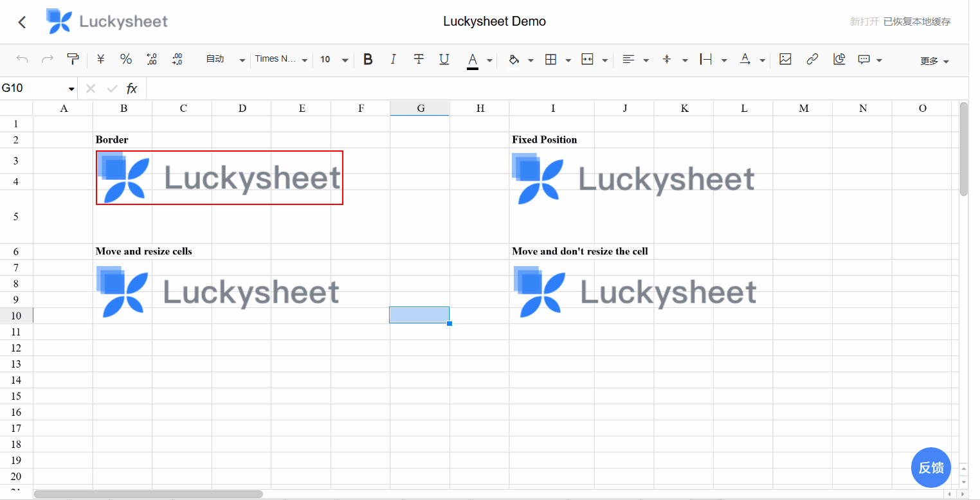
Task: Open the horizontal alignment dropdown arrow
Action: pyautogui.click(x=646, y=60)
